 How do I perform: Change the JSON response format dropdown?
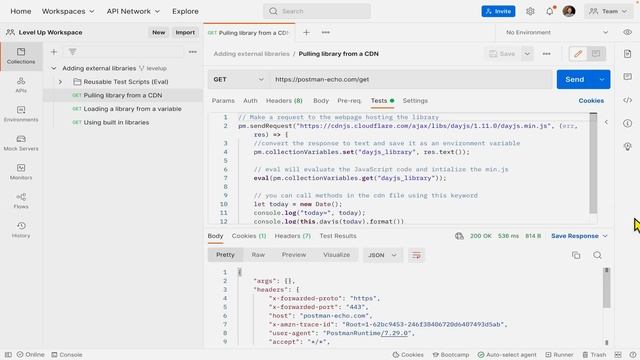(382, 255)
